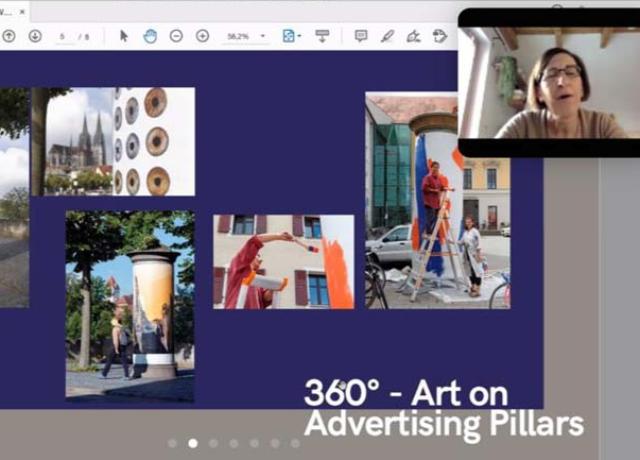The image size is (640, 460).
Task: Expand the fit page dropdown arrow
Action: click(x=299, y=36)
